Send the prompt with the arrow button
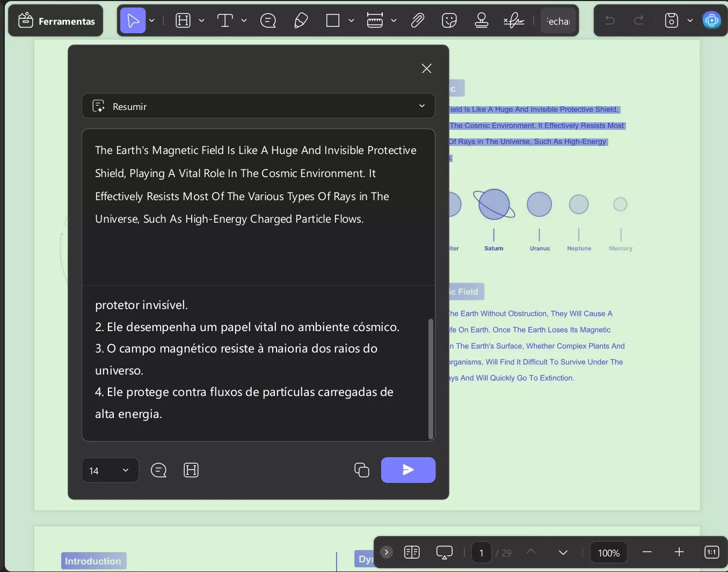Screen dimensions: 728x572 [x=408, y=470]
